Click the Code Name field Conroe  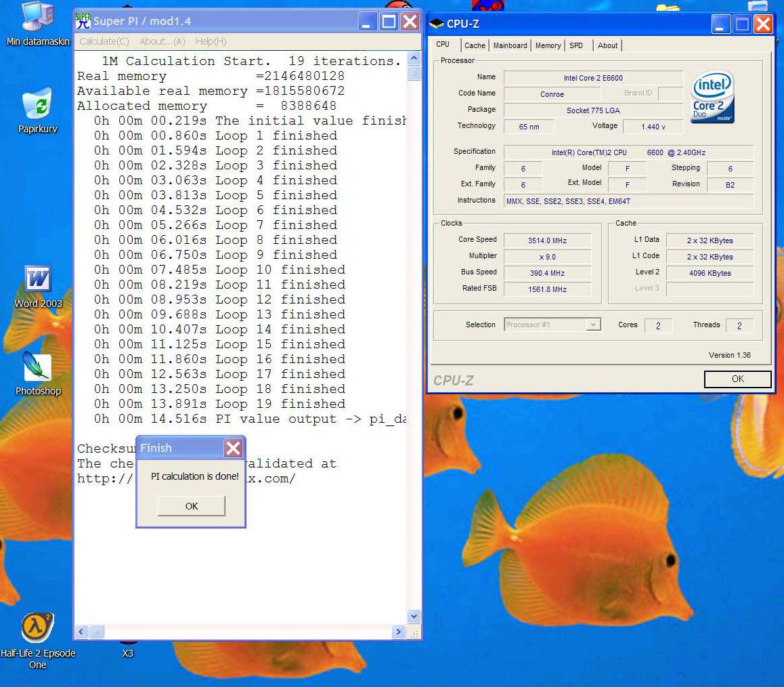(x=552, y=94)
